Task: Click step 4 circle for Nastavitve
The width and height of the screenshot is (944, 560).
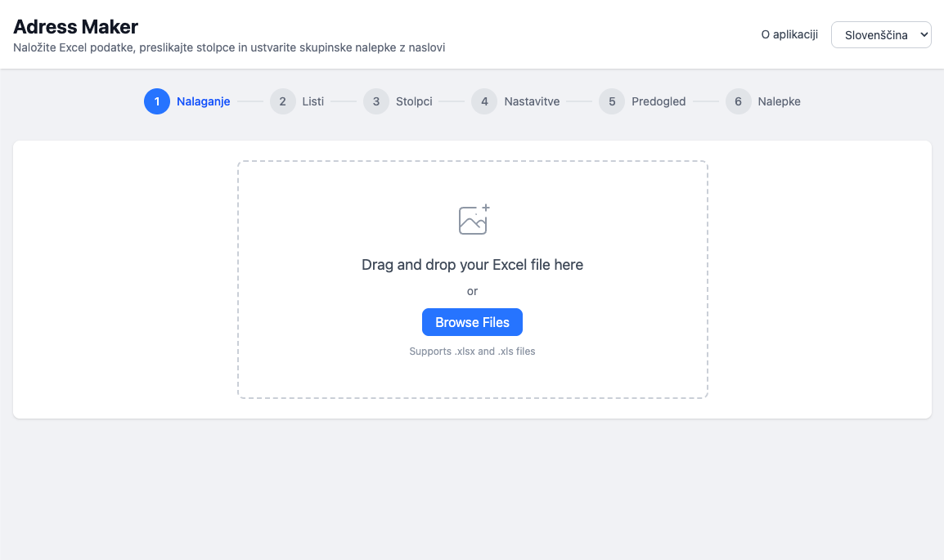Action: pyautogui.click(x=484, y=101)
